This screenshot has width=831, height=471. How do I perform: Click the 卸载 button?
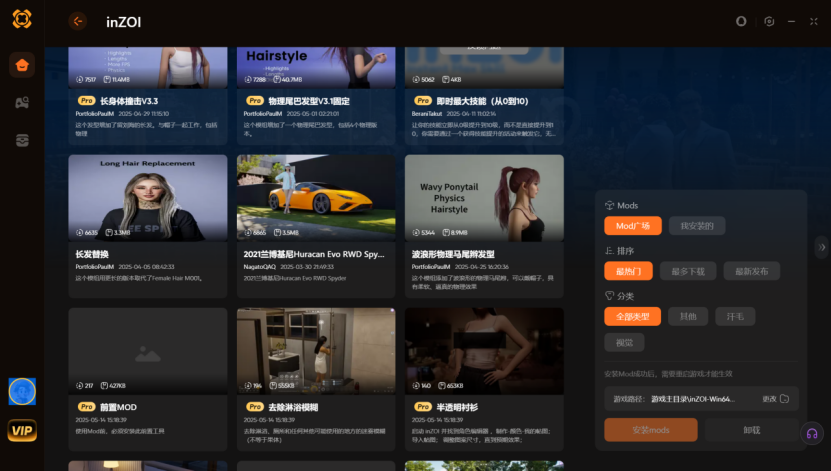pos(752,430)
